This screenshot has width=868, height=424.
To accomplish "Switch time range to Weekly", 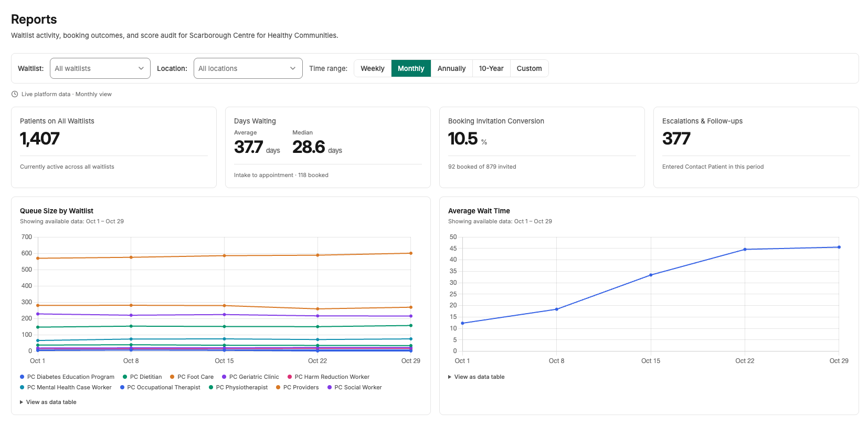I will point(373,68).
